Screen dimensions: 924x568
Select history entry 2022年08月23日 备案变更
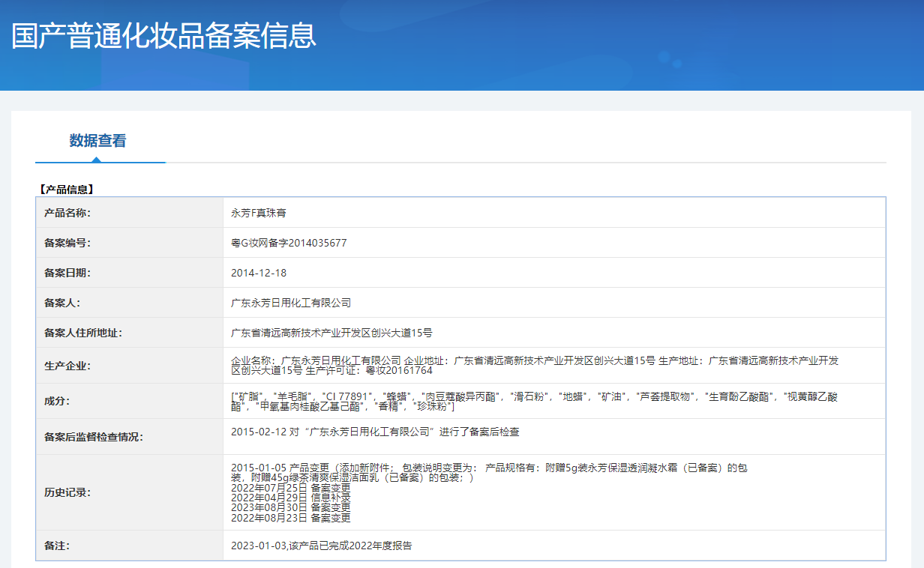(291, 518)
